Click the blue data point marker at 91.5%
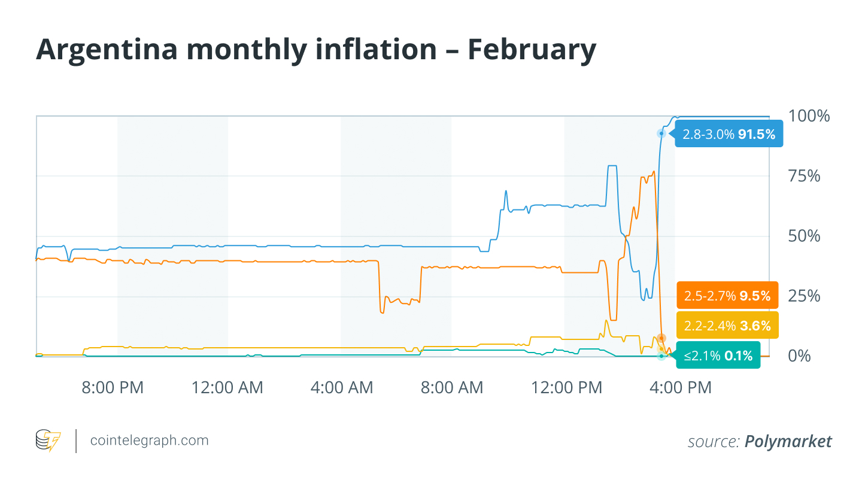868x489 pixels. [x=661, y=133]
